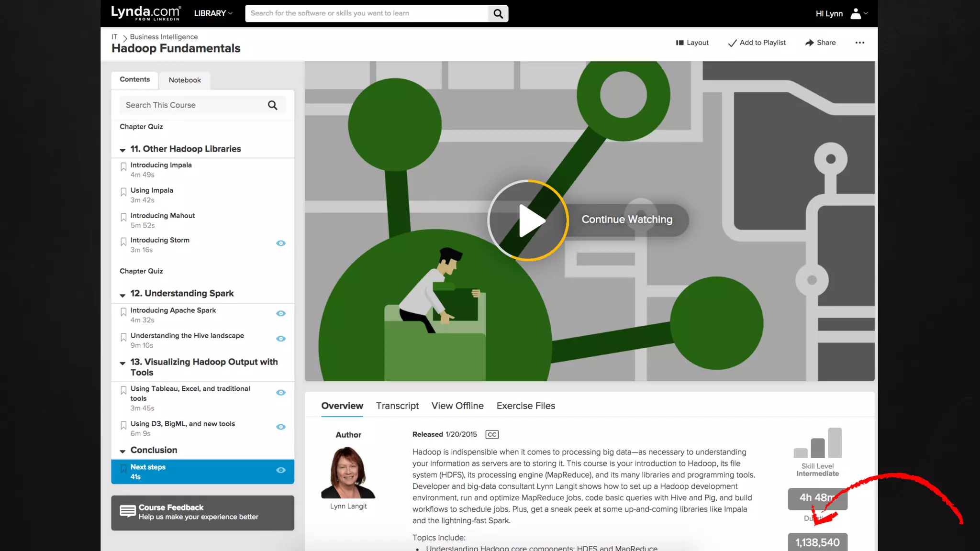Click Add to Playlist
The height and width of the screenshot is (551, 980).
757,43
